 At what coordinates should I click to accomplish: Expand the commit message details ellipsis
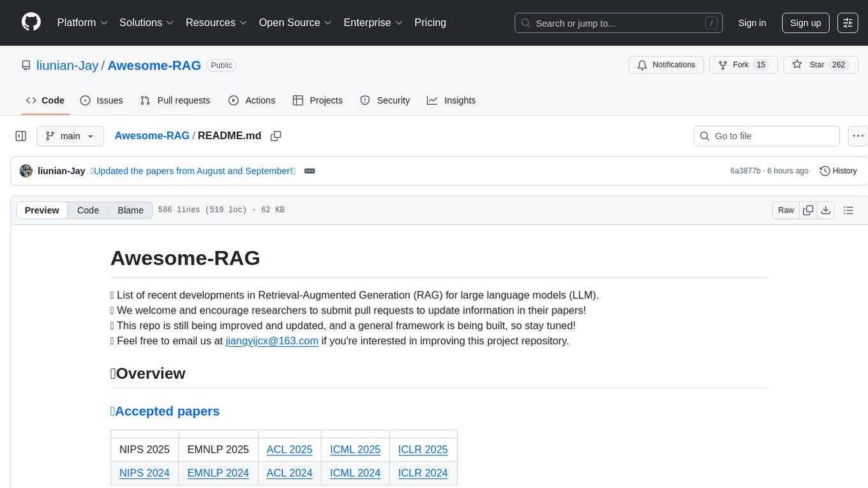[x=310, y=171]
